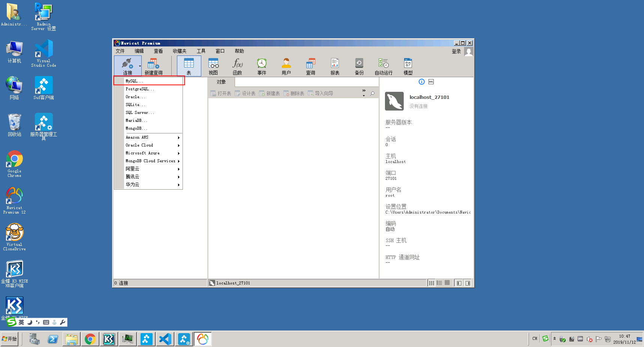Expand the 连接 button dropdown arrow

click(140, 66)
